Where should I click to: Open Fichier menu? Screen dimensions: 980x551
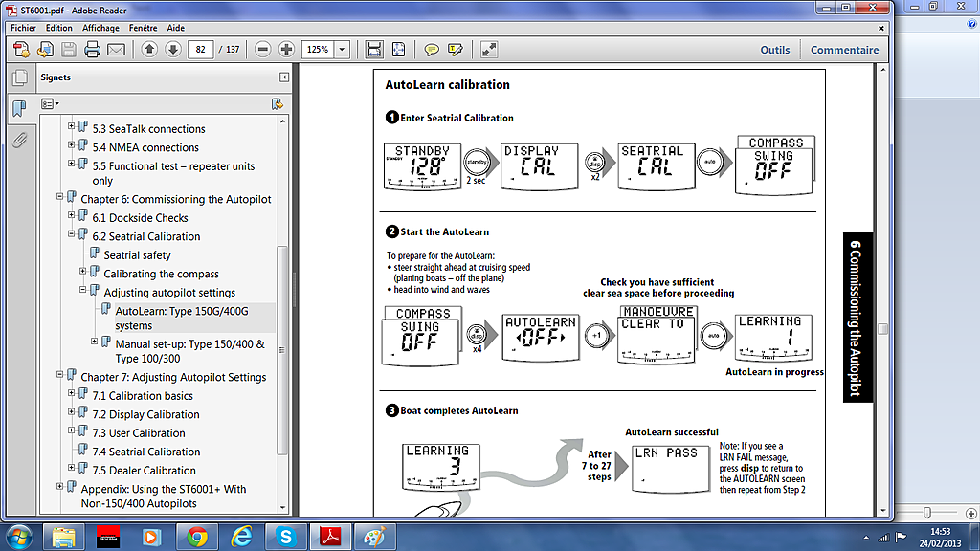pos(23,28)
